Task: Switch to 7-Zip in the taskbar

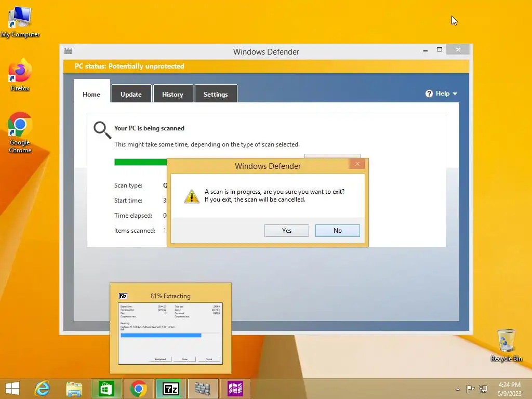Action: [170, 389]
